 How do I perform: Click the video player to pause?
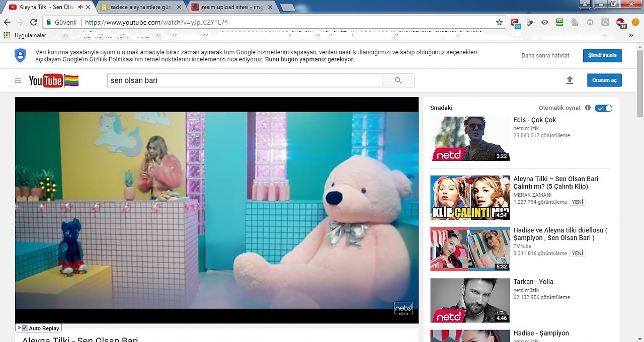217,210
